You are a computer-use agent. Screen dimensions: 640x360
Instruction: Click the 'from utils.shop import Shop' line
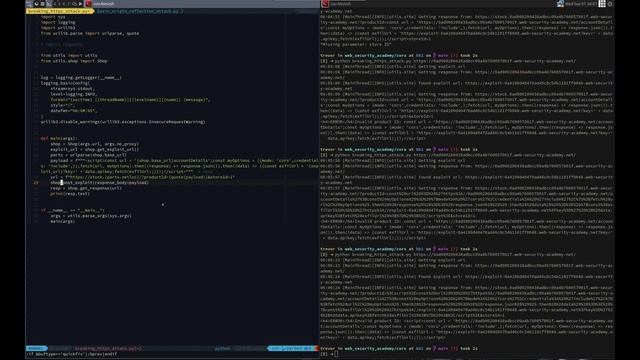74,61
